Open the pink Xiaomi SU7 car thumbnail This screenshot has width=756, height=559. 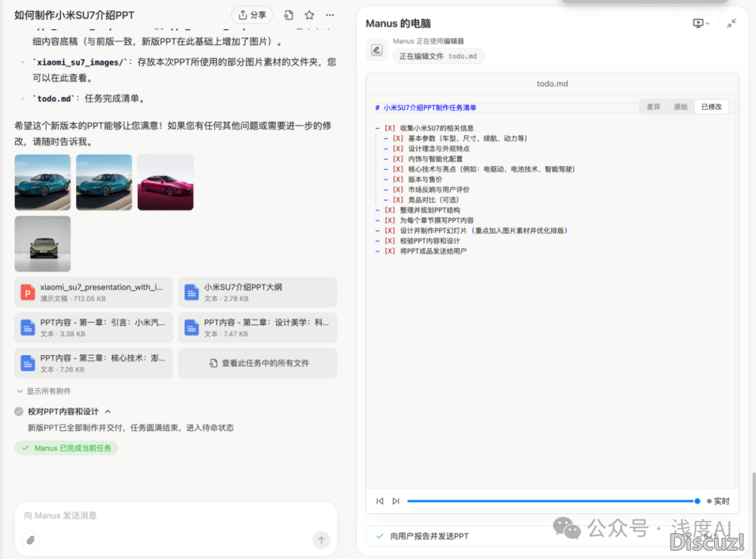click(165, 182)
